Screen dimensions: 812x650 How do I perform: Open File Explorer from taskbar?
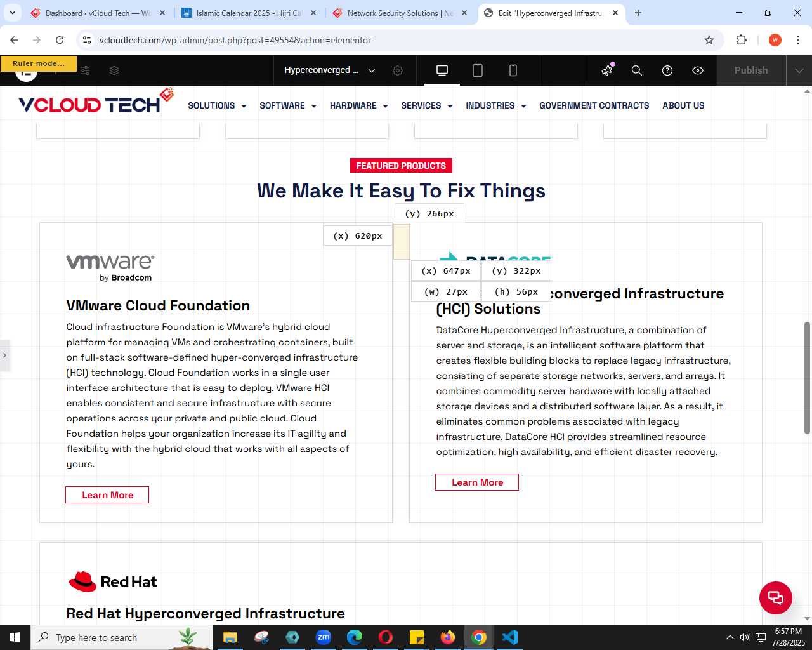pyautogui.click(x=230, y=637)
